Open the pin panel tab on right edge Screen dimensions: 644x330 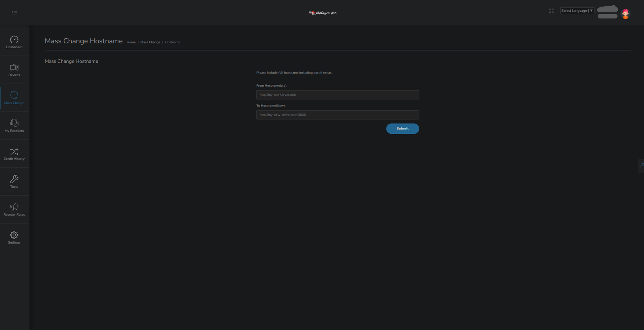pos(641,165)
